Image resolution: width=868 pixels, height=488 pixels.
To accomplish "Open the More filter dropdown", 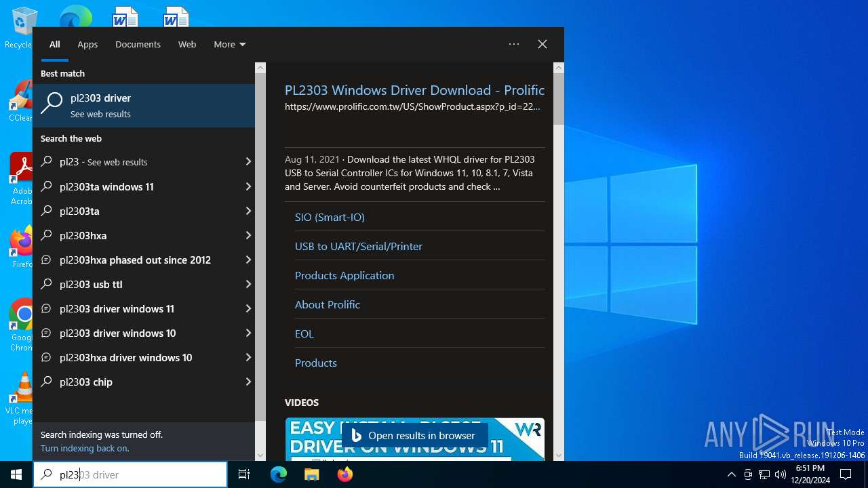I will click(x=229, y=44).
